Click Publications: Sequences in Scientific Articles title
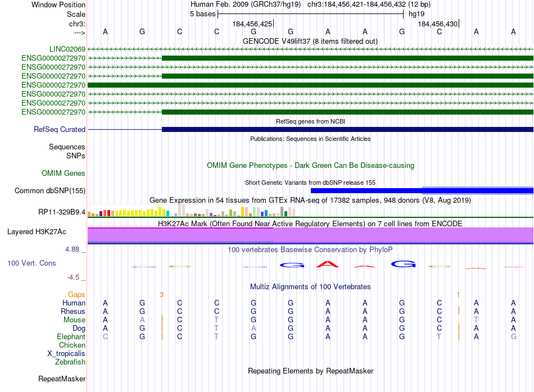The height and width of the screenshot is (392, 534). click(310, 139)
